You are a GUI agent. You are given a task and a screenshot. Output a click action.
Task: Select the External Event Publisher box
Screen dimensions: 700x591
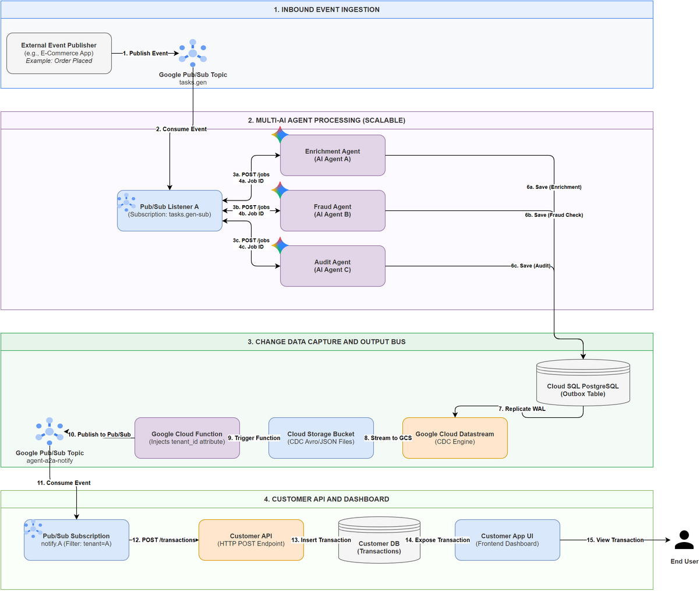(x=59, y=53)
